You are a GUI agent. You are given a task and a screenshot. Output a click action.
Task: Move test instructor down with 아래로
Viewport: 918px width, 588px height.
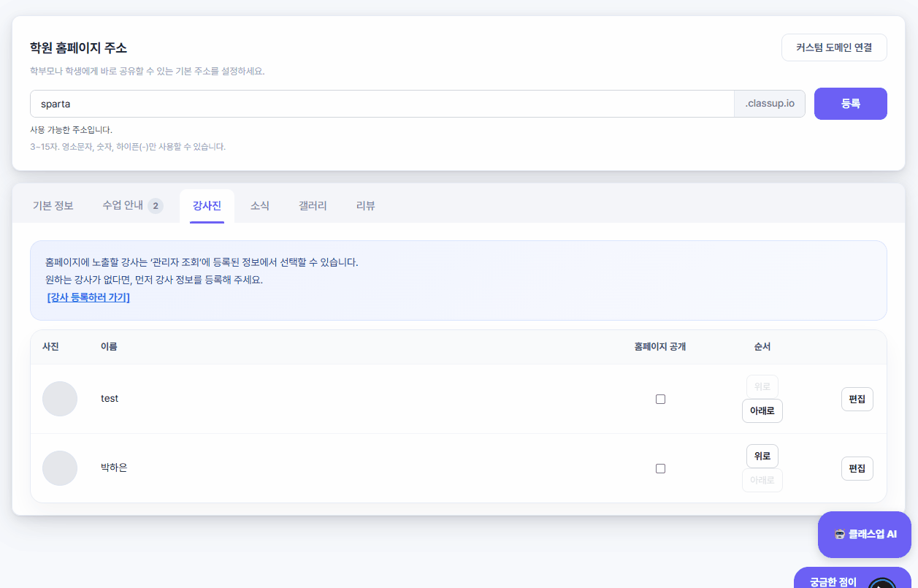click(x=762, y=411)
